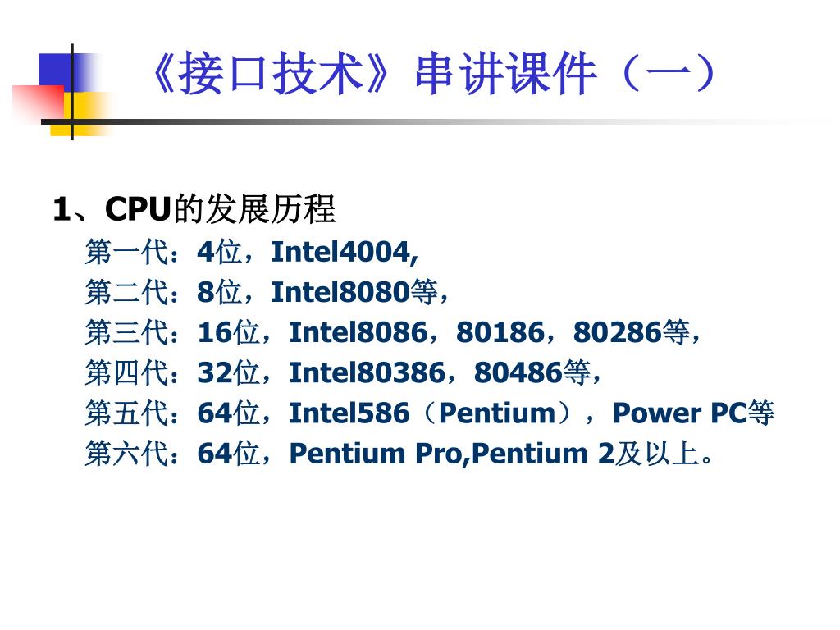Click the red gradient square graphic
This screenshot has width=840, height=630.
(x=39, y=103)
